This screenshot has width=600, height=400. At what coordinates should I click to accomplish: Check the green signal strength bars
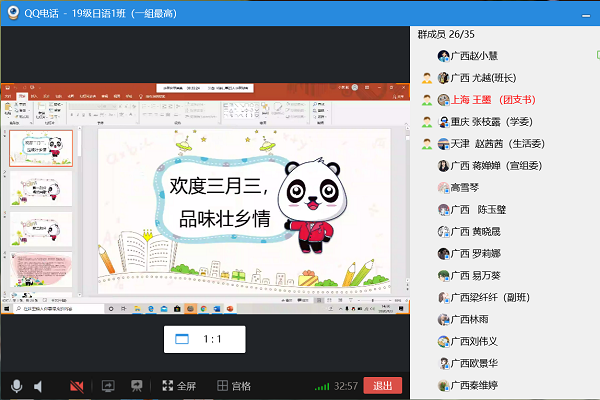point(322,387)
